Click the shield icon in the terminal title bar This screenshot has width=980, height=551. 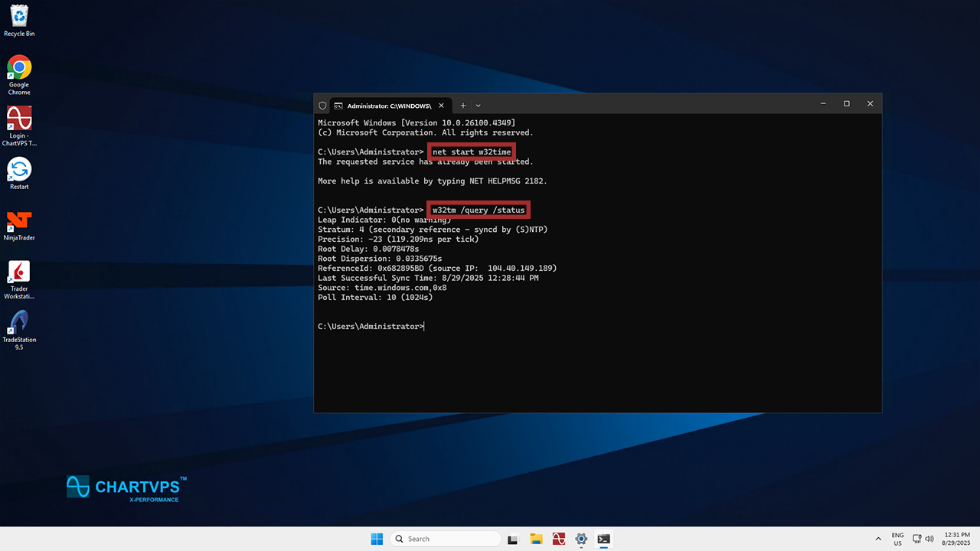322,106
